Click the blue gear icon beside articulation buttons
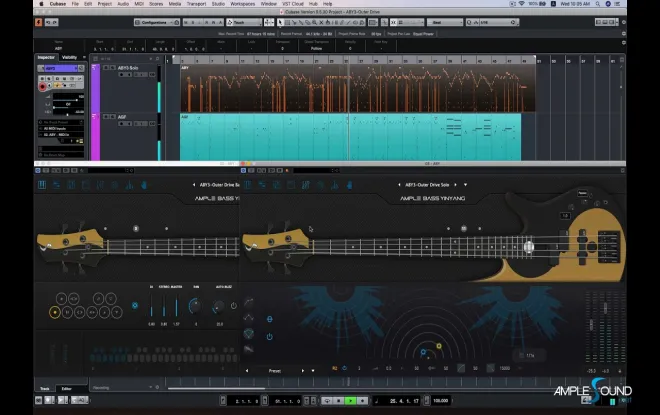 [x=135, y=306]
